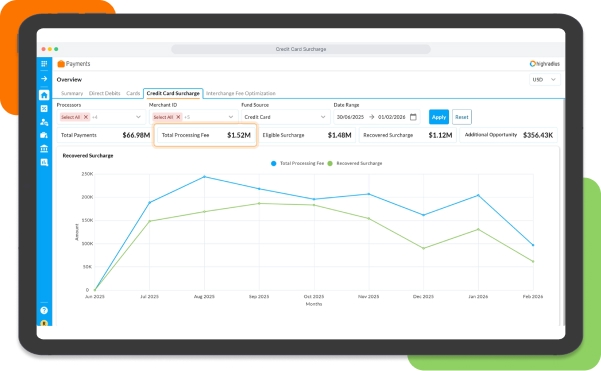
Task: Click the Additional Opportunity $356.43K card
Action: coord(509,135)
